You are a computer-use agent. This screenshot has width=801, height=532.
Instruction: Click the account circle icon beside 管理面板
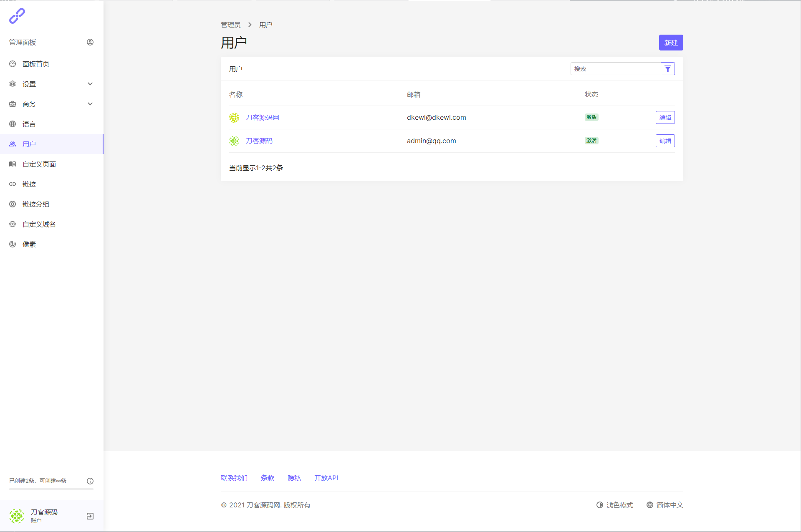[x=90, y=42]
